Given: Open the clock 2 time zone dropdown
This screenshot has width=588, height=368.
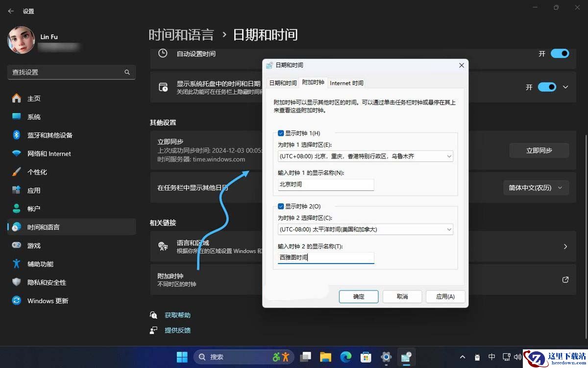Looking at the screenshot, I should (x=365, y=229).
